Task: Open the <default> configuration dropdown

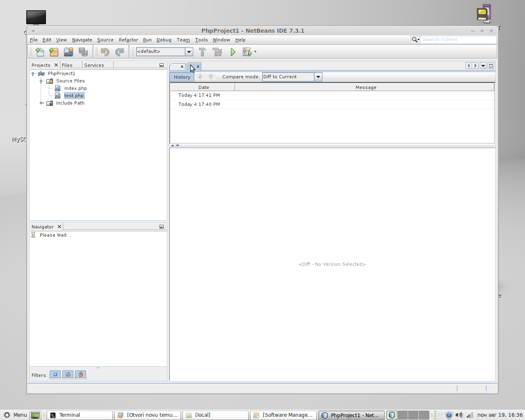Action: coord(189,51)
